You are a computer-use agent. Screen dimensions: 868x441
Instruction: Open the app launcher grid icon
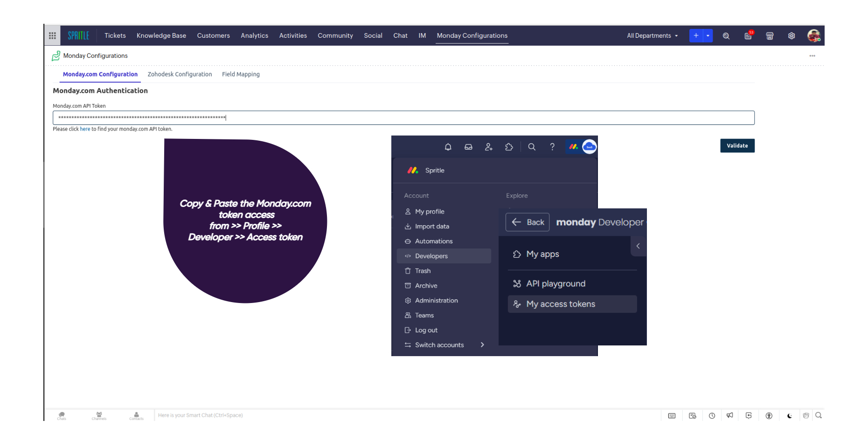52,35
